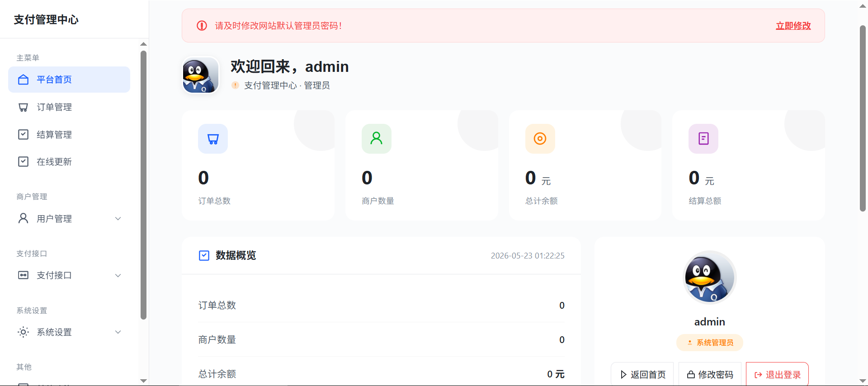
Task: Click the 总计余额 label on the orange card
Action: pyautogui.click(x=541, y=201)
